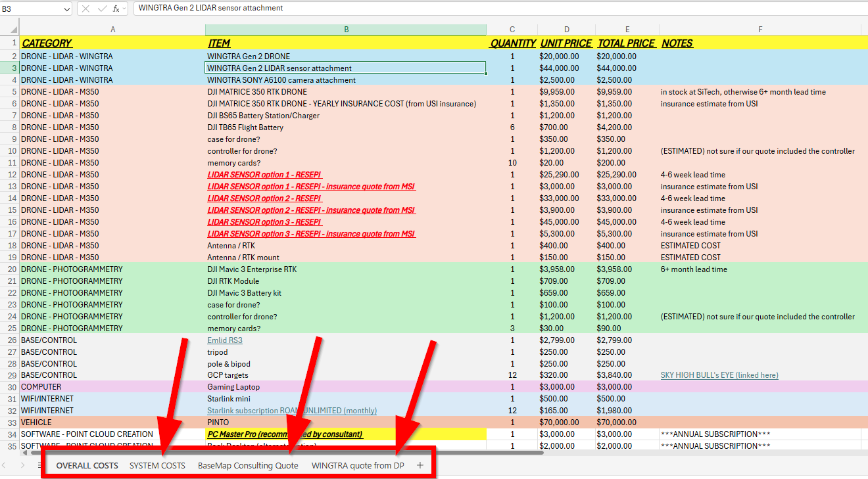
Task: Select the DJI MATRICE 350 RTK DRONE cell
Action: (x=346, y=91)
